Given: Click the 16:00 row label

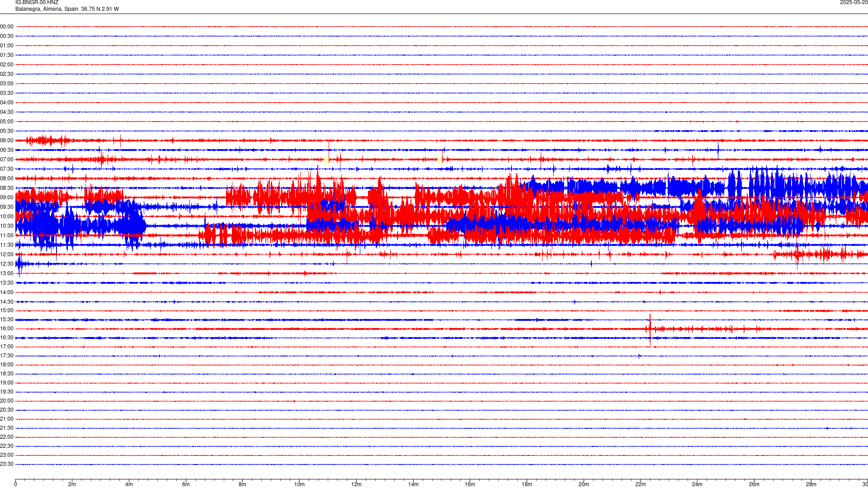Looking at the screenshot, I should (x=7, y=328).
